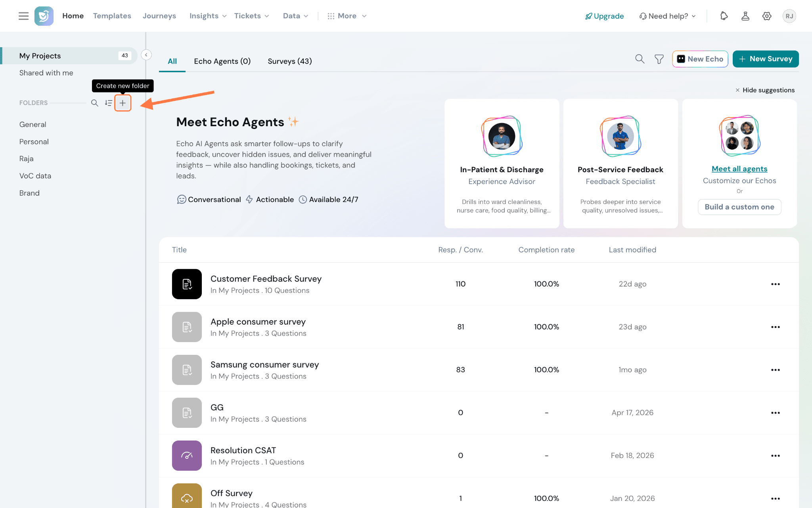Click the Last modified column header
Image resolution: width=812 pixels, height=508 pixels.
point(632,250)
